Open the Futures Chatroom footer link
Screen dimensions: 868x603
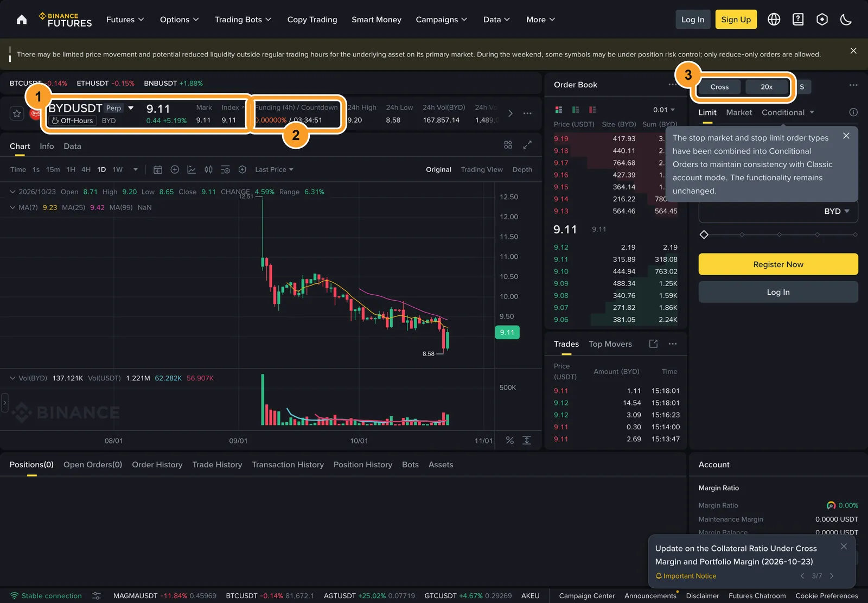pyautogui.click(x=757, y=596)
